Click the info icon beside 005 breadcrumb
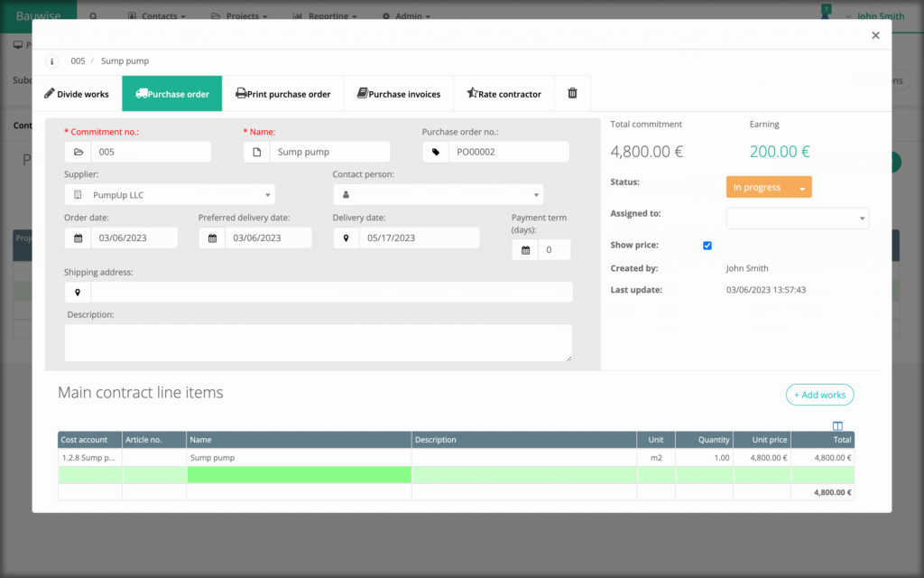Image resolution: width=924 pixels, height=578 pixels. (51, 61)
